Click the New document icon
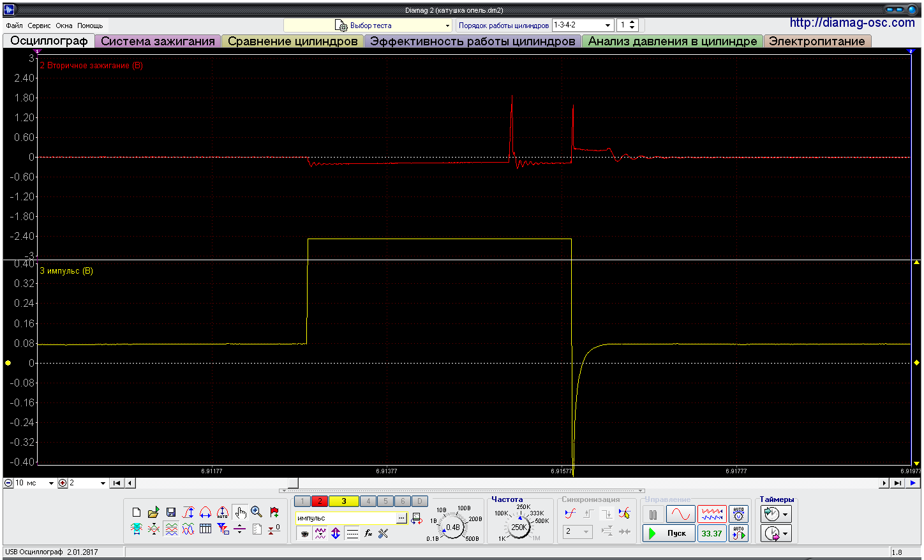924x560 pixels. point(137,512)
